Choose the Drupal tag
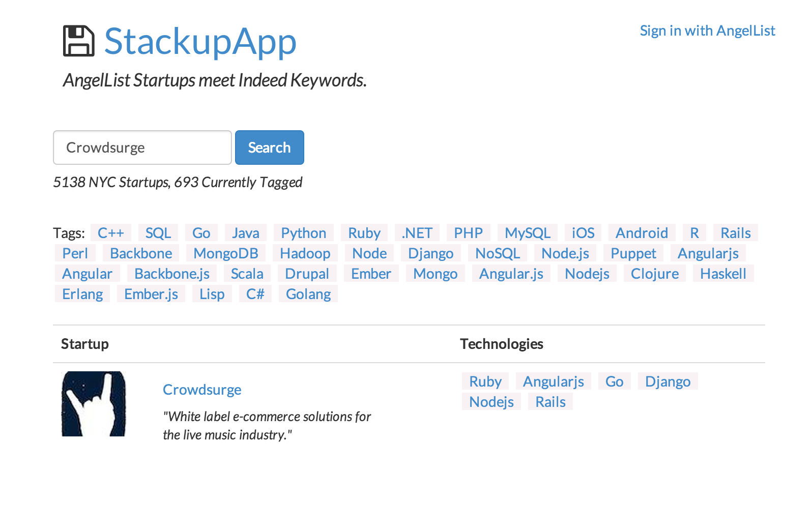Image resolution: width=812 pixels, height=530 pixels. click(307, 274)
